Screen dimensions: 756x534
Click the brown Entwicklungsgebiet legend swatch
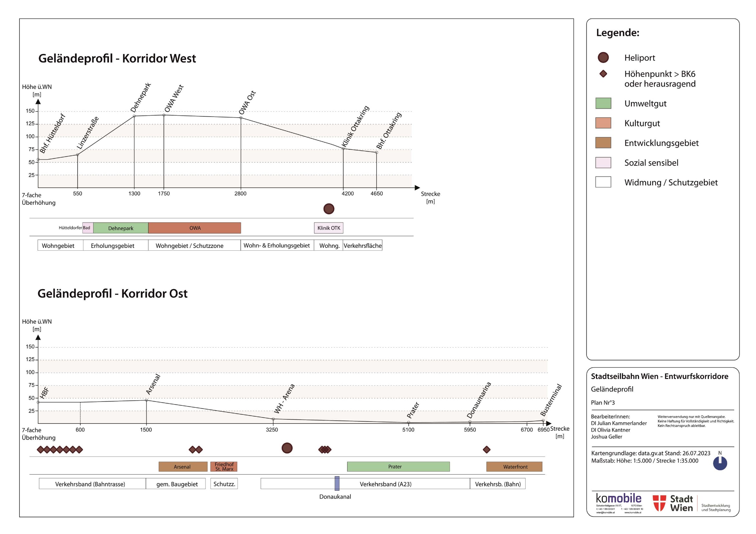[x=603, y=143]
